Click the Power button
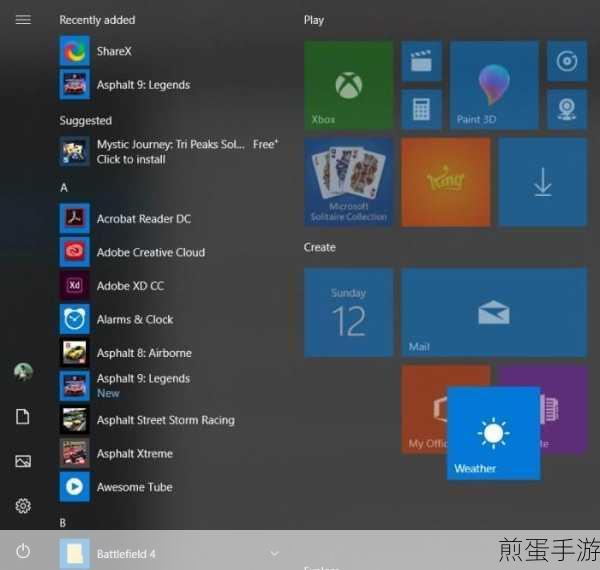Viewport: 600px width, 570px height. (x=23, y=551)
